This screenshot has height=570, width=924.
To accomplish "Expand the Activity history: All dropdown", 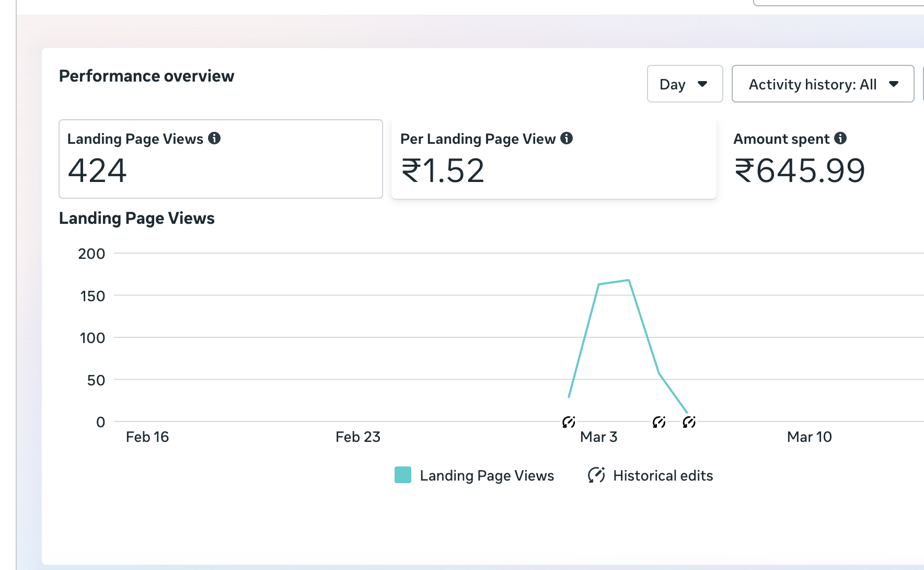I will click(x=823, y=84).
